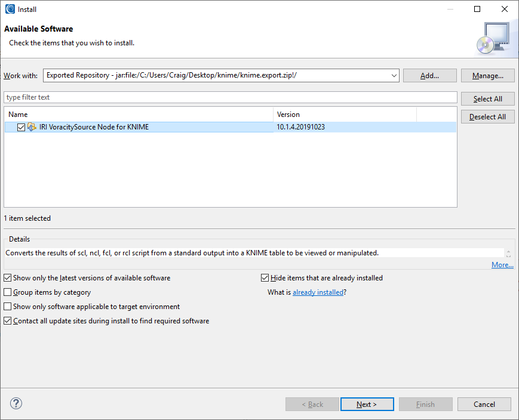
Task: Toggle Hide items that are already installed
Action: tap(265, 278)
